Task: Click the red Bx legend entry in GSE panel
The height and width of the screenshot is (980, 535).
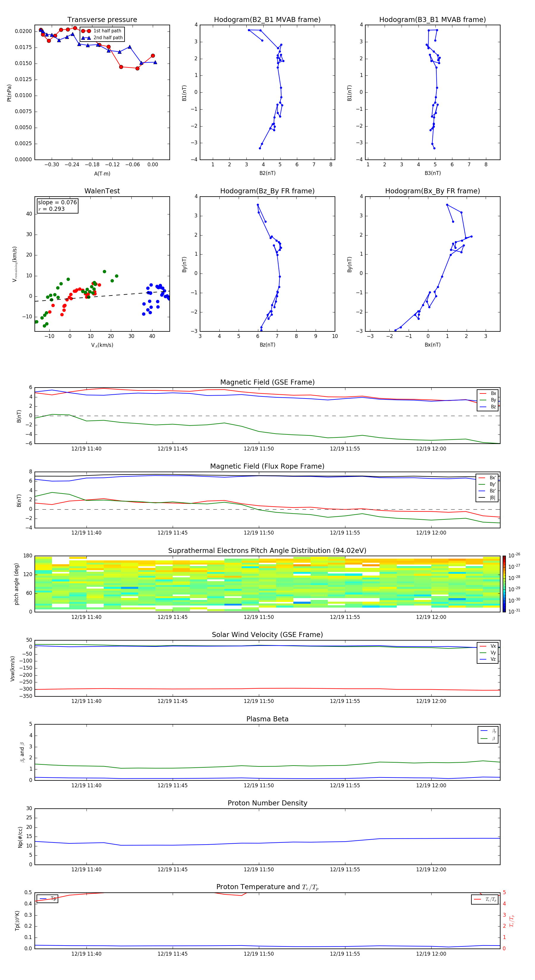Action: (x=488, y=393)
